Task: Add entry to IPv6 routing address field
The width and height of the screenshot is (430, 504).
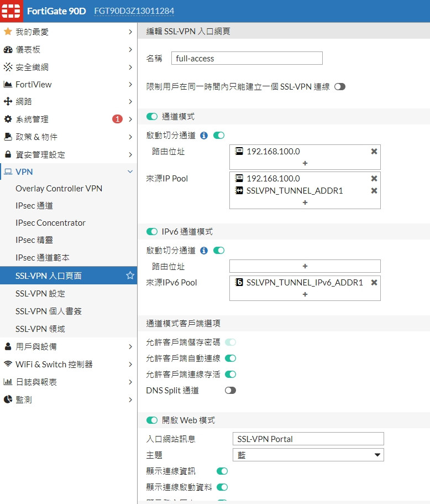Action: click(x=305, y=266)
